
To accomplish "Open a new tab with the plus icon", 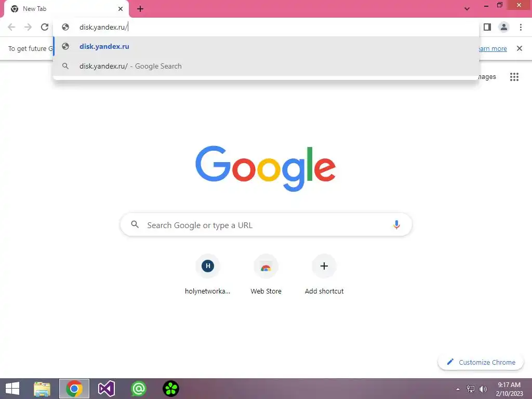I will [x=140, y=9].
